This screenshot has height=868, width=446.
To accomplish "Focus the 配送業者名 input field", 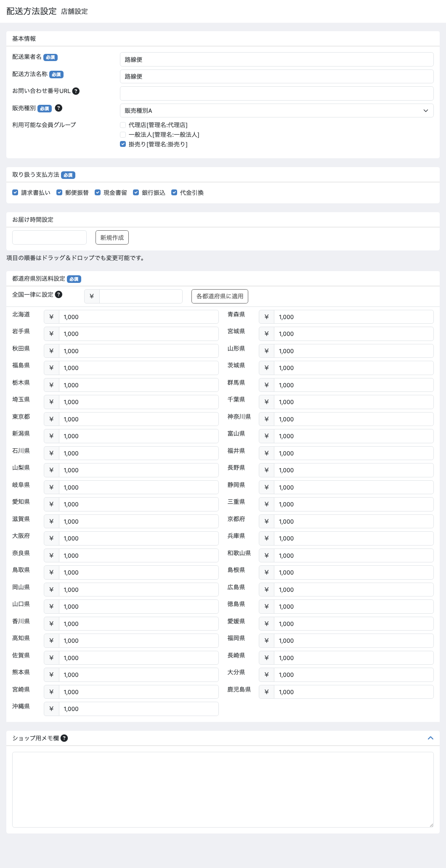I will [276, 59].
